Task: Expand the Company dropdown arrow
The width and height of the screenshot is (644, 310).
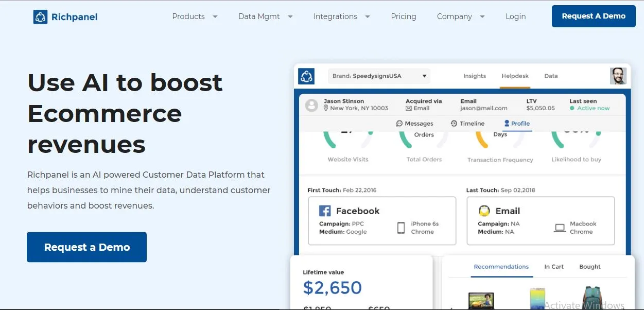Action: [x=482, y=16]
